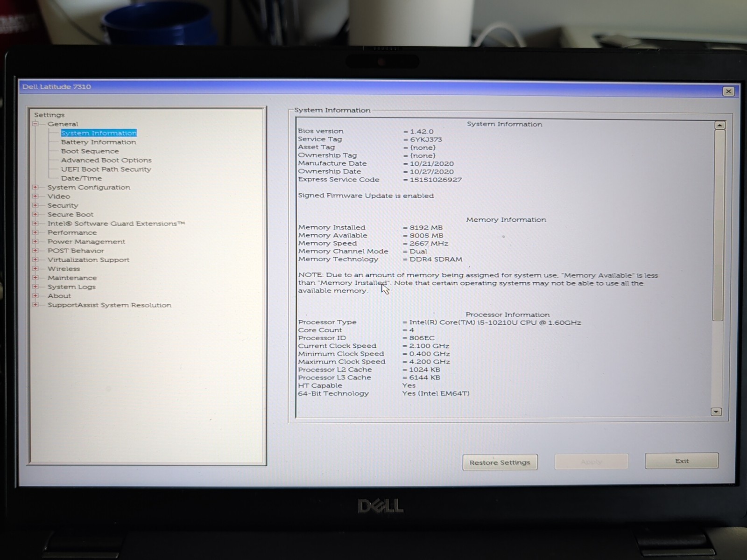This screenshot has height=560, width=747.
Task: Click the 64-Bit Technology value text
Action: pyautogui.click(x=436, y=393)
